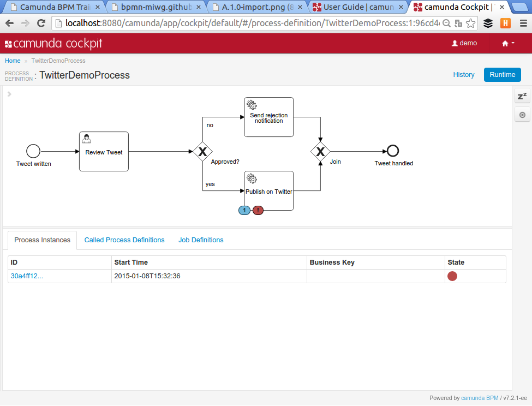Expand the collapsed left sidebar chevron
Screen dimensions: 532x406
click(9, 94)
